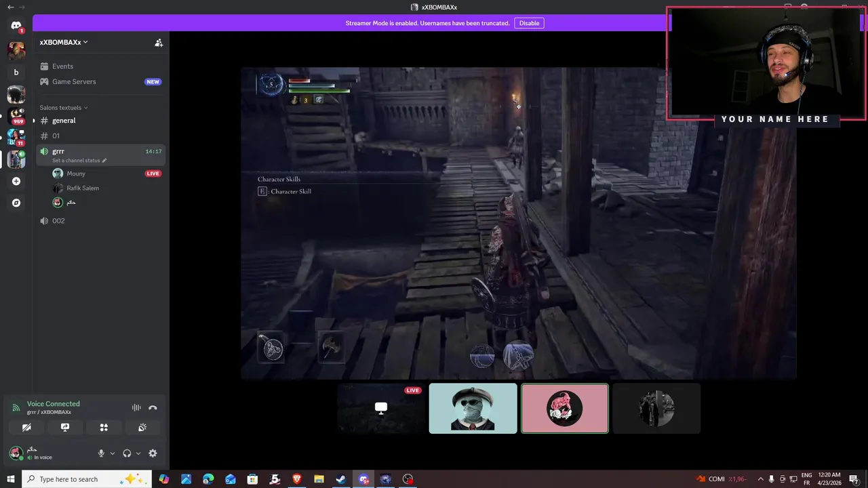Open Start an Activity icon
This screenshot has height=488, width=868.
pyautogui.click(x=104, y=428)
